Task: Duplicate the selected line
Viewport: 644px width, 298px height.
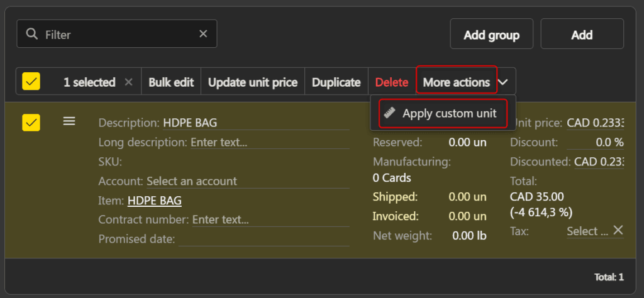Action: [336, 82]
